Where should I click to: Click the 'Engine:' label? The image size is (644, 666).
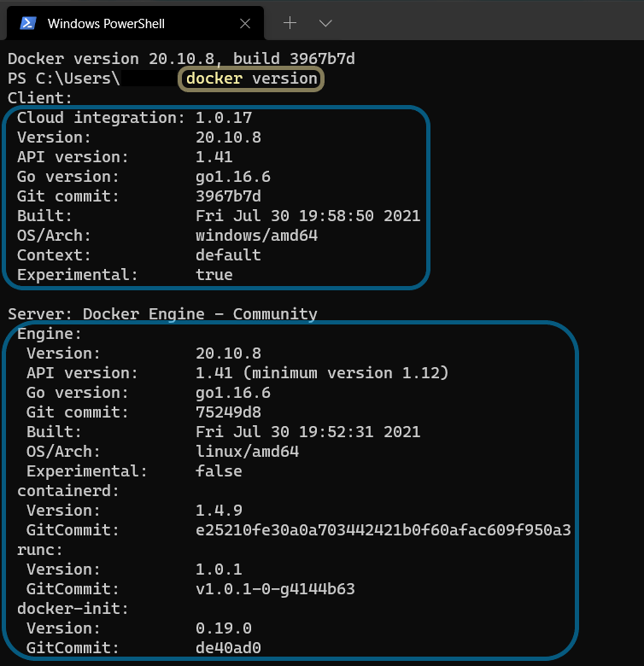tap(50, 334)
